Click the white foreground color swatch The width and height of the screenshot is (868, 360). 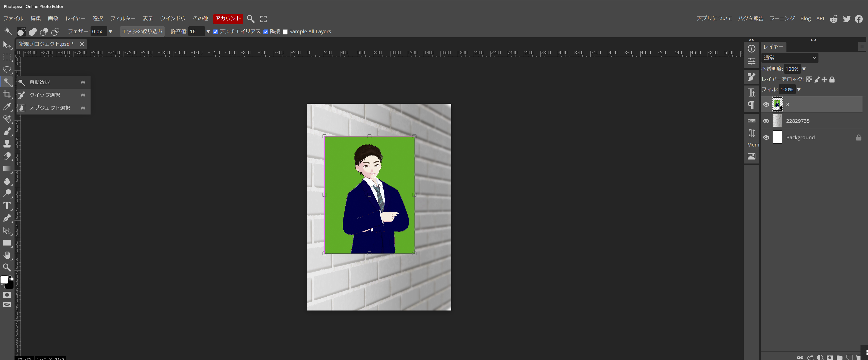pyautogui.click(x=4, y=279)
